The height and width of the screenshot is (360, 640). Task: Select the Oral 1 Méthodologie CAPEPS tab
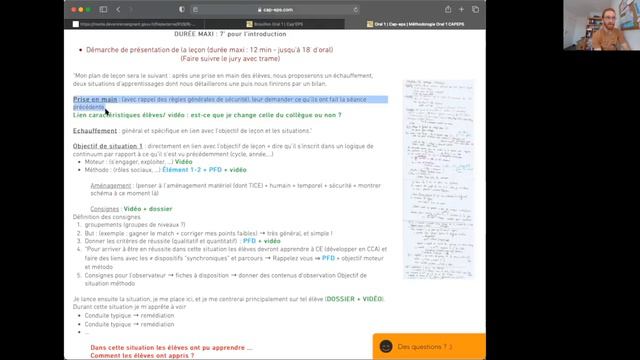pos(416,24)
